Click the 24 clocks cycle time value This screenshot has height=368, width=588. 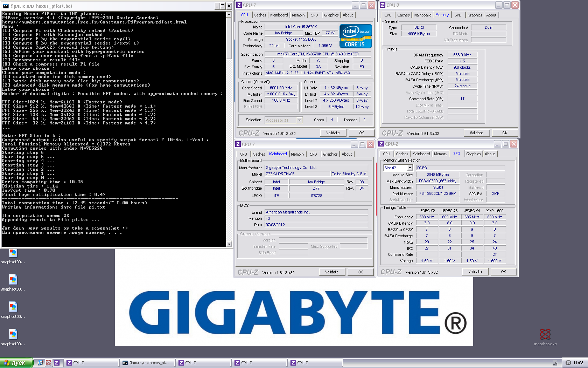coord(462,86)
